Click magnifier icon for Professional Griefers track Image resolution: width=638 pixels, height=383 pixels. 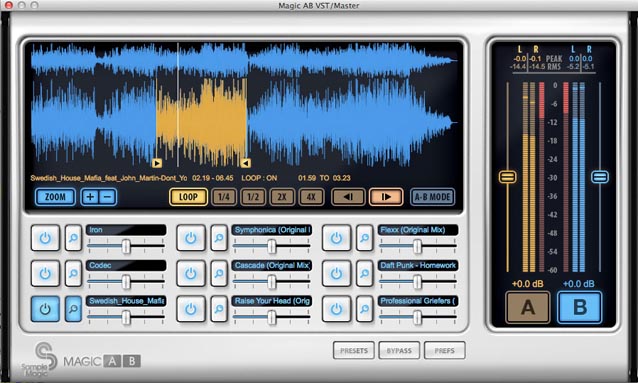click(x=365, y=309)
